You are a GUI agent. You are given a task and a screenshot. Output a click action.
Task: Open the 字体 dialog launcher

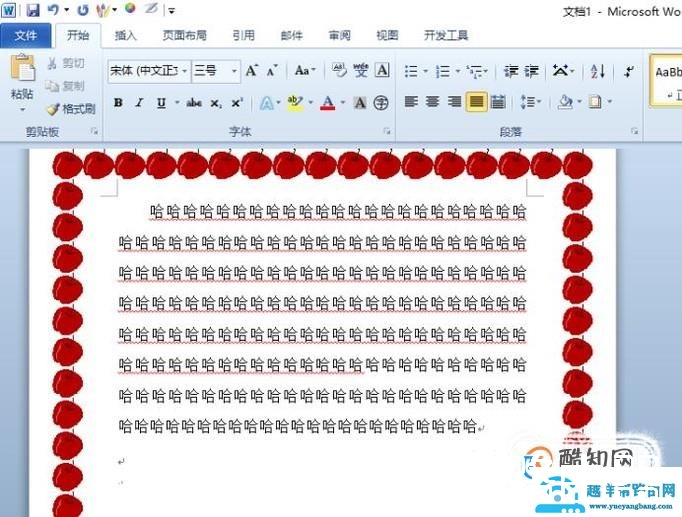click(x=386, y=131)
